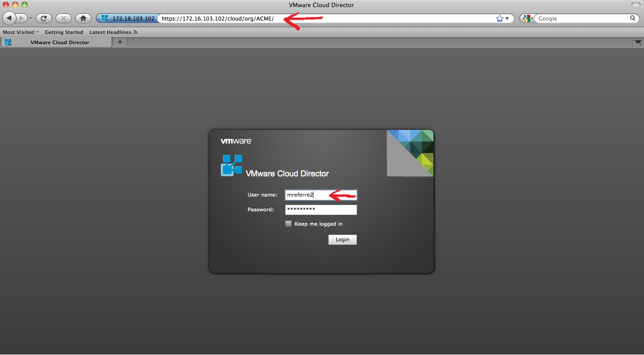Choose search engine via Google icon
This screenshot has width=644, height=355.
coord(528,18)
